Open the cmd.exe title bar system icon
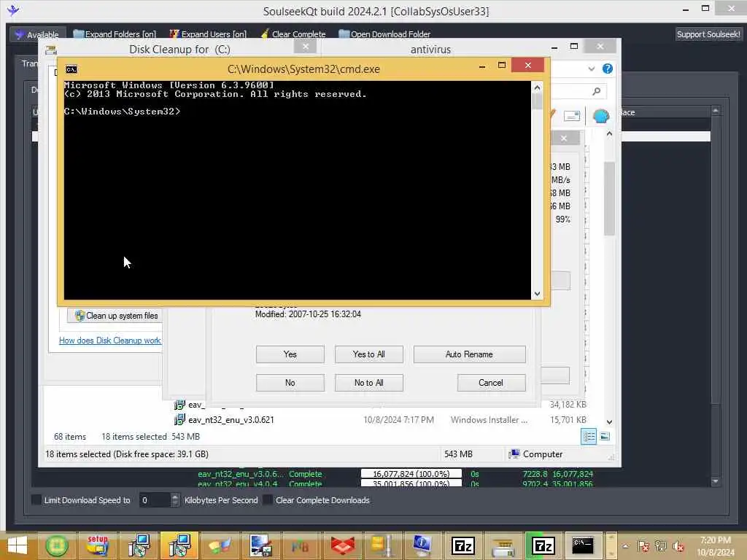The image size is (747, 560). coord(71,69)
